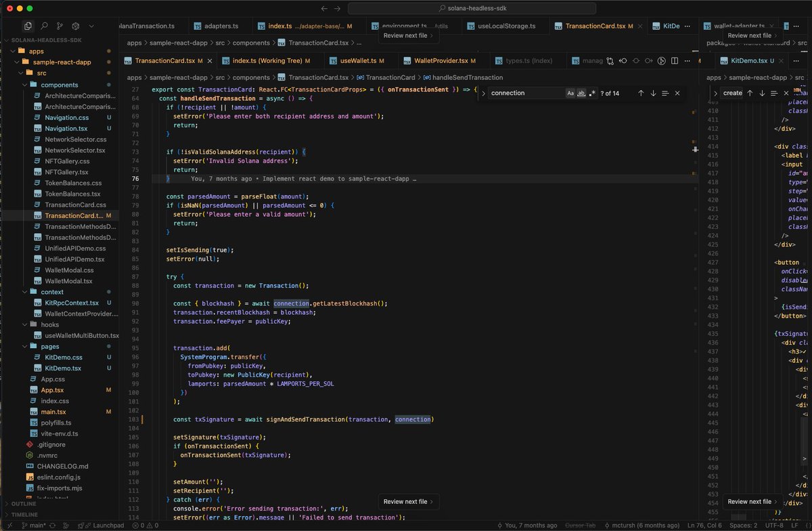The image size is (812, 531).
Task: Click the solana-headless-sdk command center search
Action: click(x=472, y=8)
